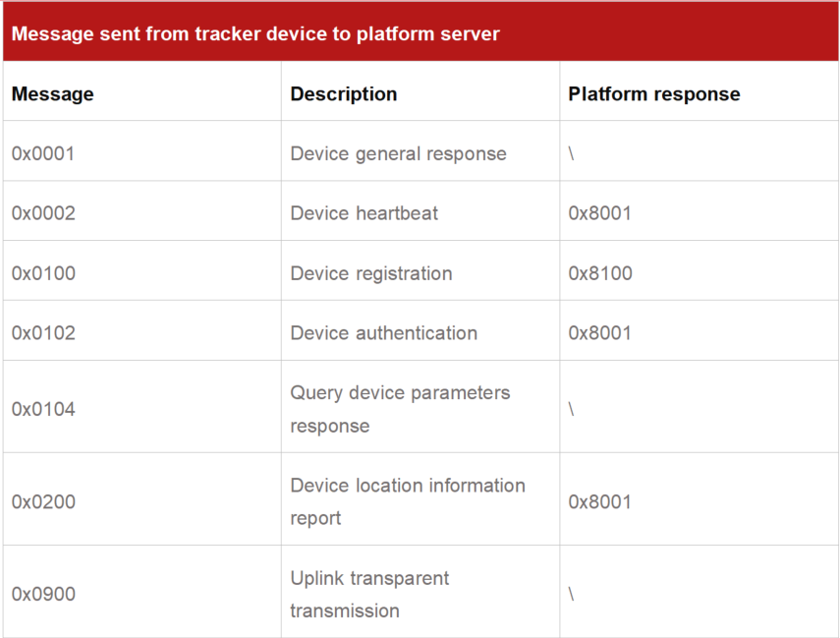Click the Device registration description

click(x=371, y=273)
